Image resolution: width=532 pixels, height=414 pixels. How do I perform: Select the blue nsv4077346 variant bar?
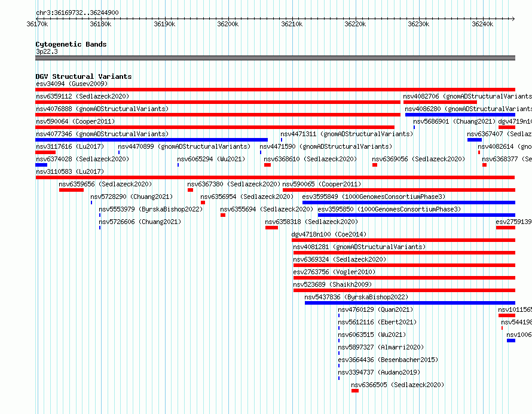[x=151, y=140]
